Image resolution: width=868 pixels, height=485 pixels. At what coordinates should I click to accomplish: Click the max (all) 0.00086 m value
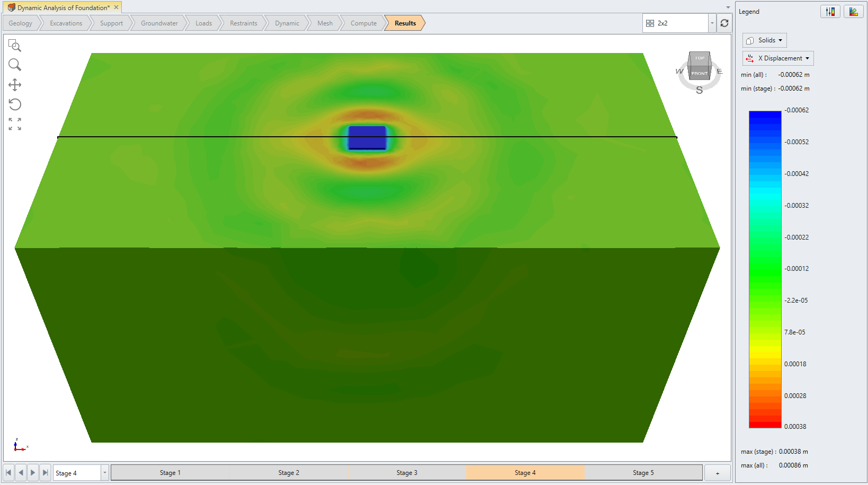click(793, 465)
